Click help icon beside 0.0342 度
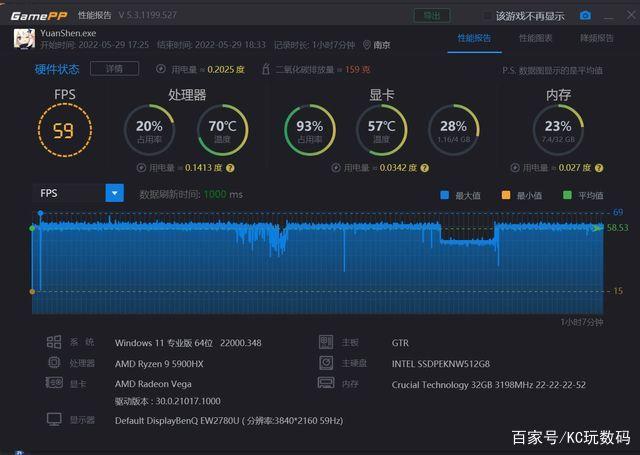The width and height of the screenshot is (640, 455). pyautogui.click(x=424, y=168)
